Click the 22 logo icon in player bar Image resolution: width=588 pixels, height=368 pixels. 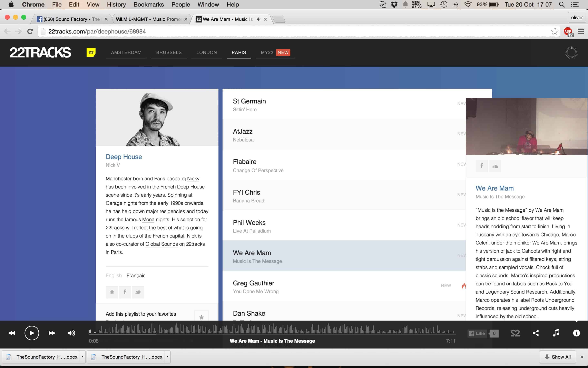(515, 333)
